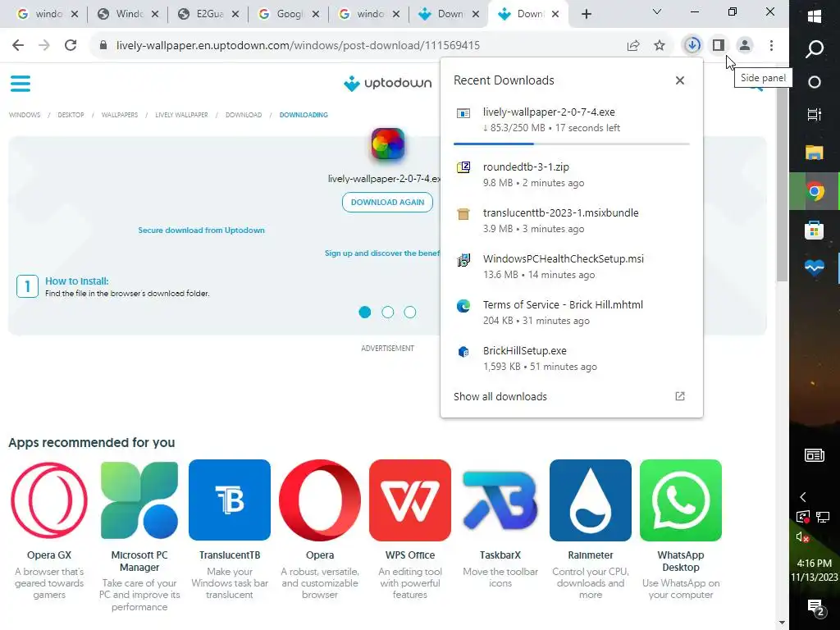The image size is (840, 630).
Task: Click the muted volume tray icon
Action: (802, 537)
